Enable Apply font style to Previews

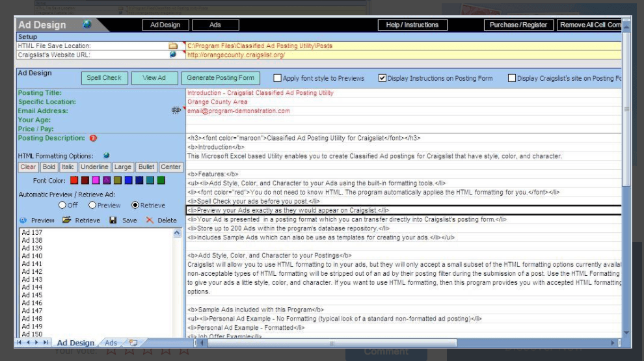click(x=278, y=78)
